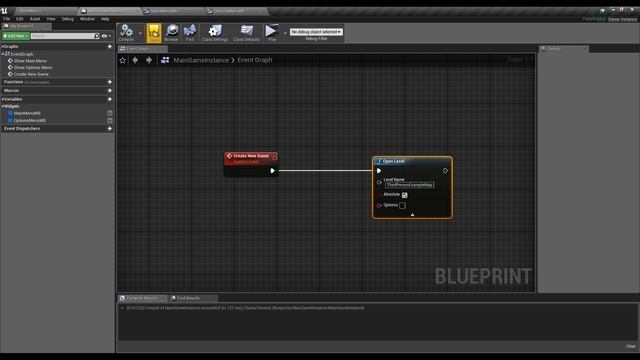
Task: Toggle editable eye for OptionsMenuWB variable
Action: point(110,120)
